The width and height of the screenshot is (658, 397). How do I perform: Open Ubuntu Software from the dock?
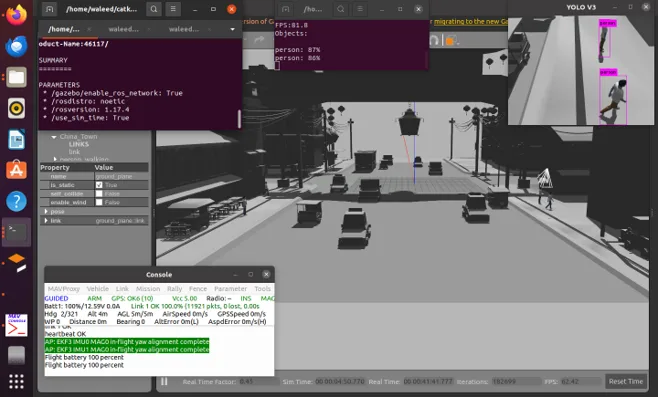[x=16, y=170]
